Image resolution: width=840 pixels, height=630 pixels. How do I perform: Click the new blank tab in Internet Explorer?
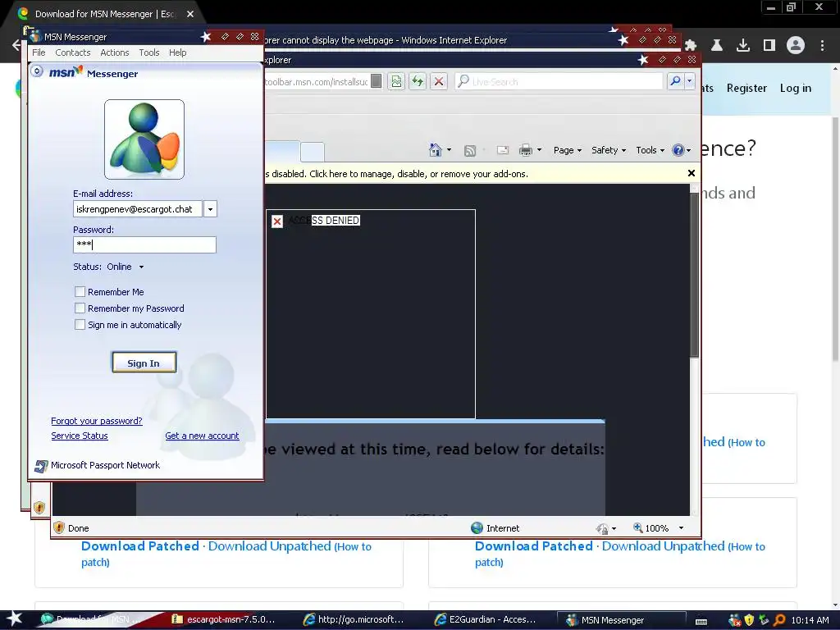pos(313,152)
